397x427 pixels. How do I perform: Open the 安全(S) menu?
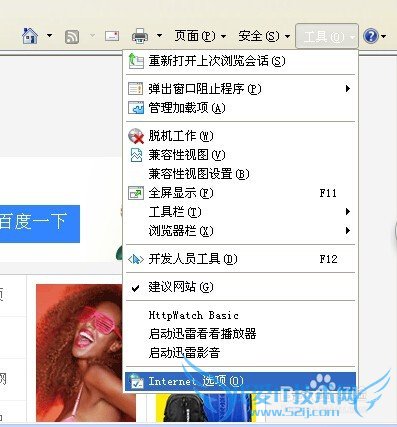264,36
